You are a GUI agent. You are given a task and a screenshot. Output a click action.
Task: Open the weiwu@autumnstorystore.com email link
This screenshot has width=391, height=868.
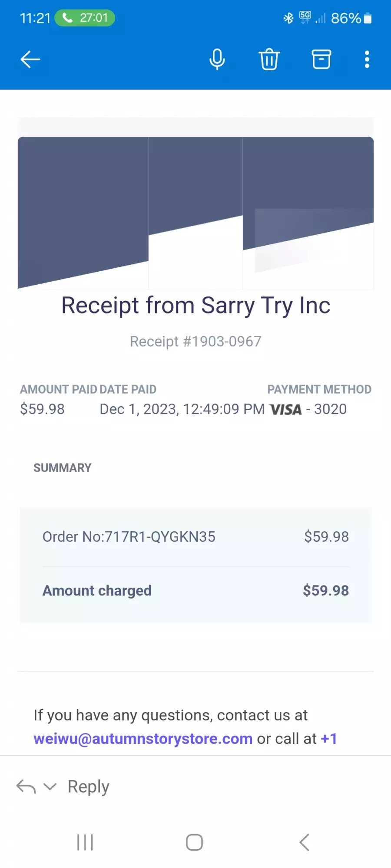tap(143, 739)
